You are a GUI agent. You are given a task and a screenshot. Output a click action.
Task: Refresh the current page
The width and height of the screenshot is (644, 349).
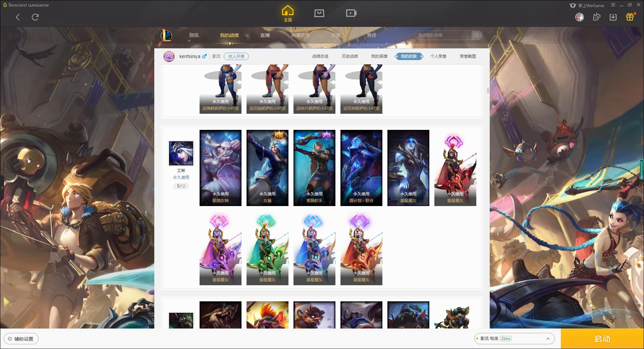click(x=35, y=17)
